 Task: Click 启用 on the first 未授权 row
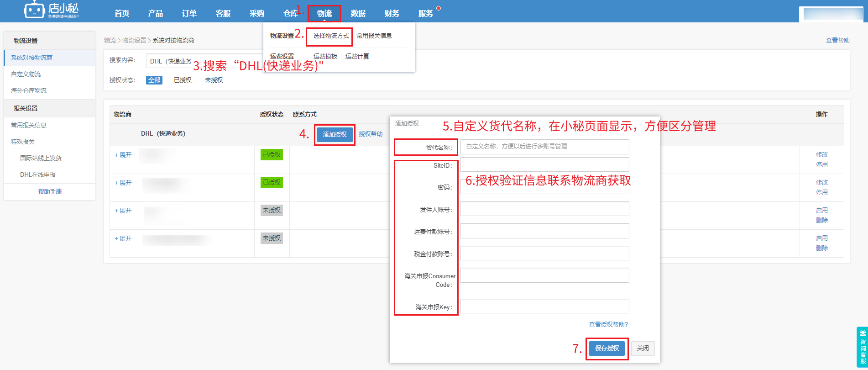pyautogui.click(x=822, y=210)
